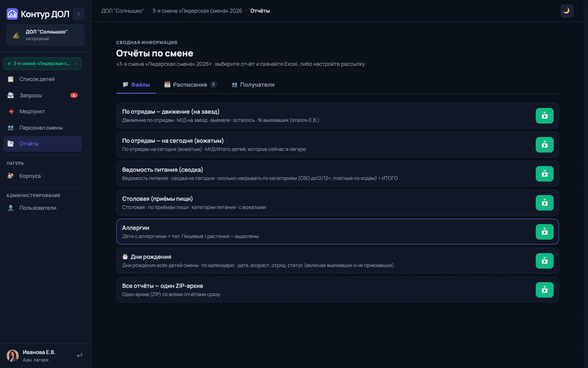Open the 3-я смена shift selector
588x368 pixels.
(x=42, y=63)
